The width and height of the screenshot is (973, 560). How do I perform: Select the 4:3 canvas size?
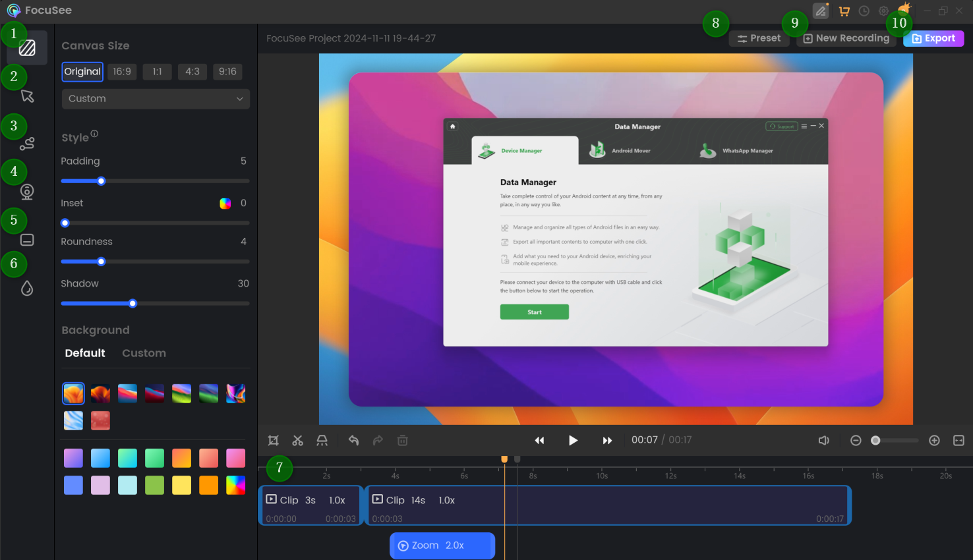[x=192, y=71]
